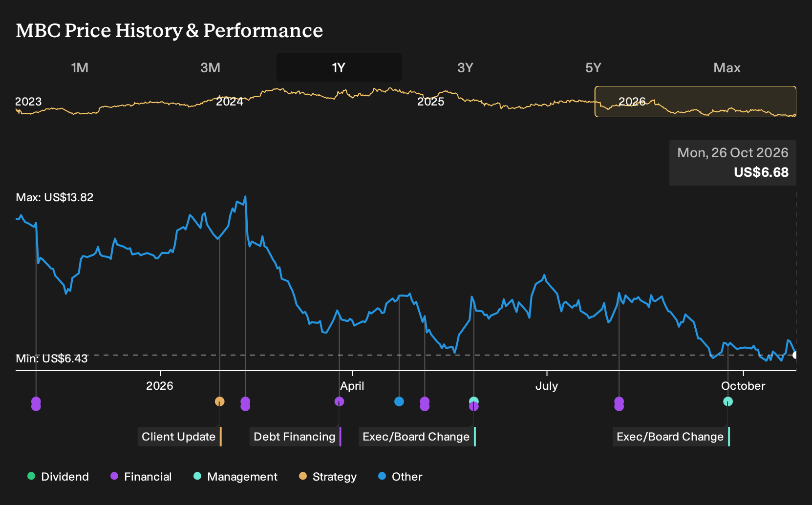Screen dimensions: 812x505
Task: Click the Max: US$13.82 label
Action: [55, 197]
